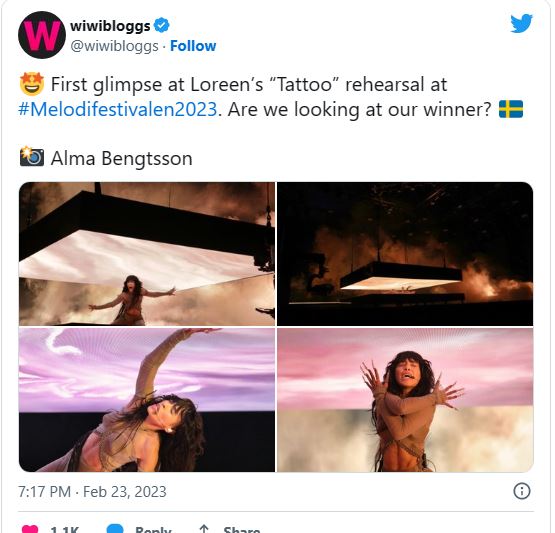Click the share arrow icon

[204, 529]
